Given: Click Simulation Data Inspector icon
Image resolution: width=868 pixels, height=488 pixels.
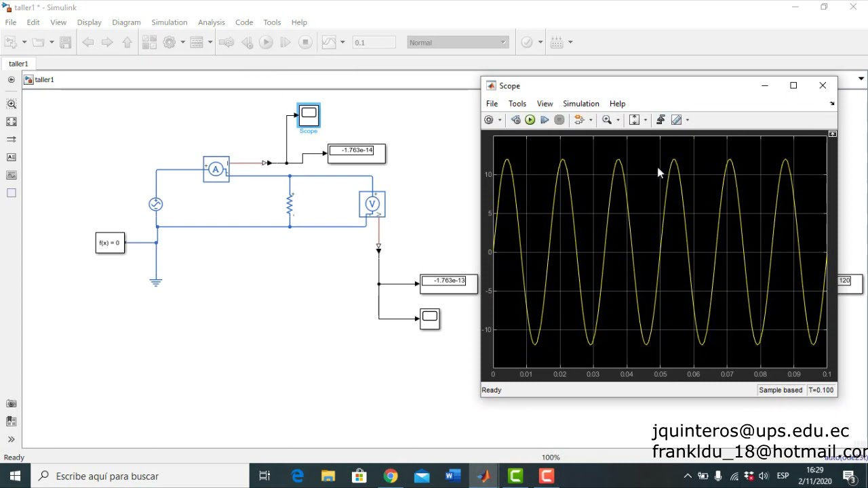Looking at the screenshot, I should (329, 43).
